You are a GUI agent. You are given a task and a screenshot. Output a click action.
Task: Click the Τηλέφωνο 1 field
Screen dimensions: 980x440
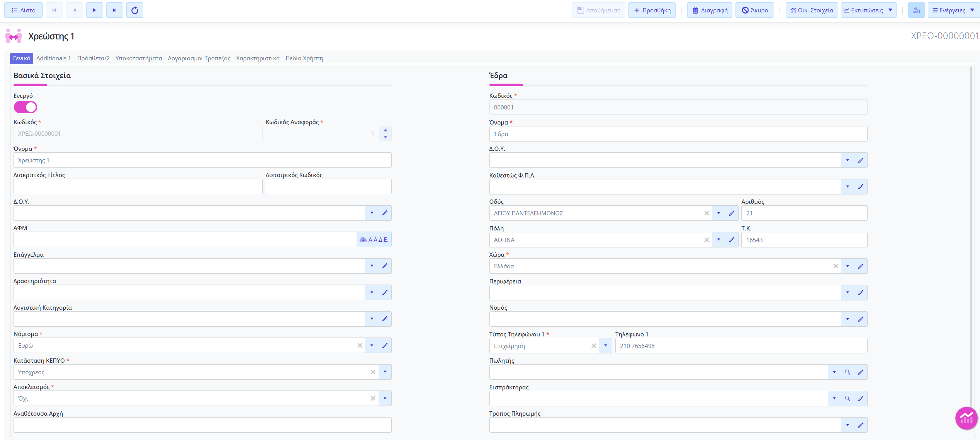tap(741, 346)
